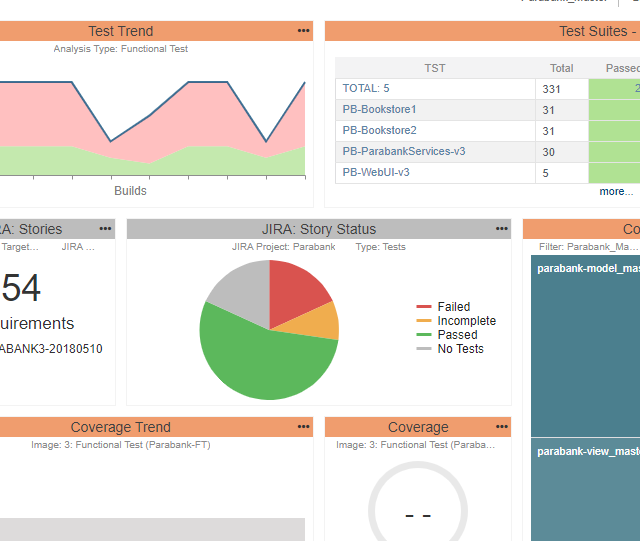Open the PB-WebUI-v3 test suite link
This screenshot has width=640, height=541.
[x=376, y=172]
